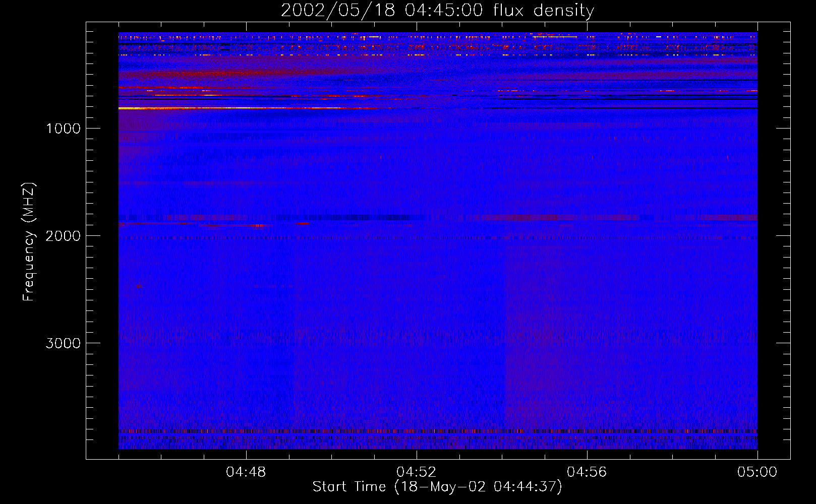Click the '05:00' time axis label
The width and height of the screenshot is (816, 504).
(757, 472)
